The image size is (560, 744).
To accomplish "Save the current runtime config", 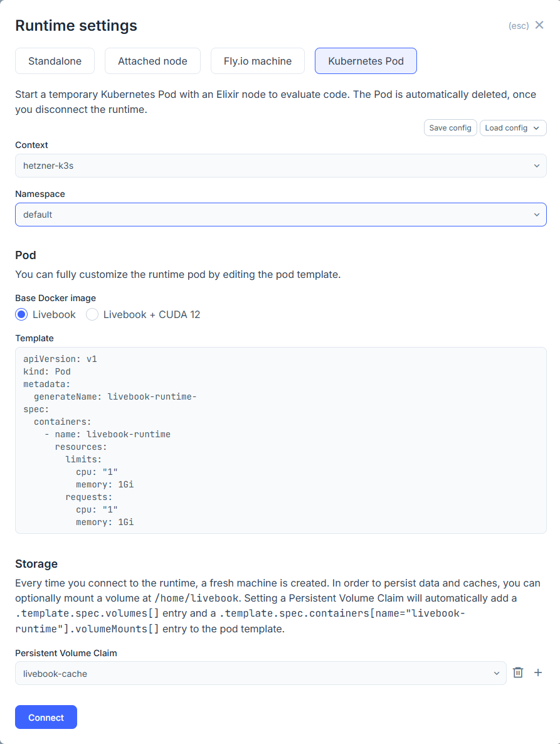I will tap(450, 127).
